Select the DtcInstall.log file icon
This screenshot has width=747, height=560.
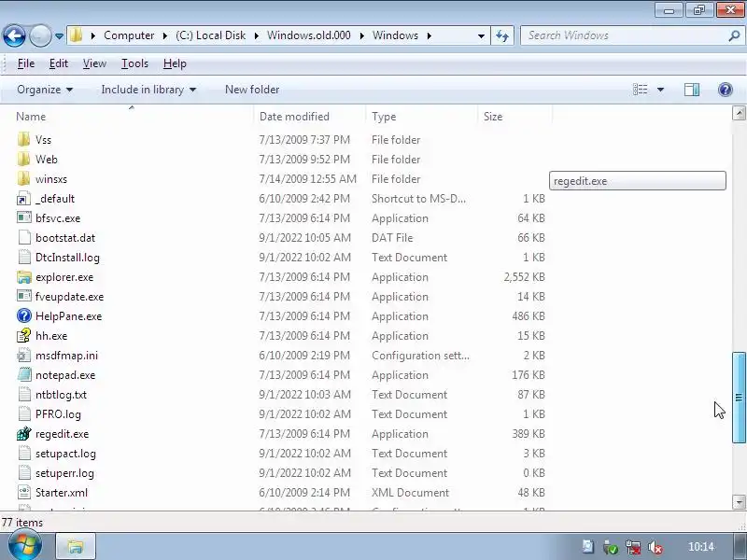click(x=24, y=258)
